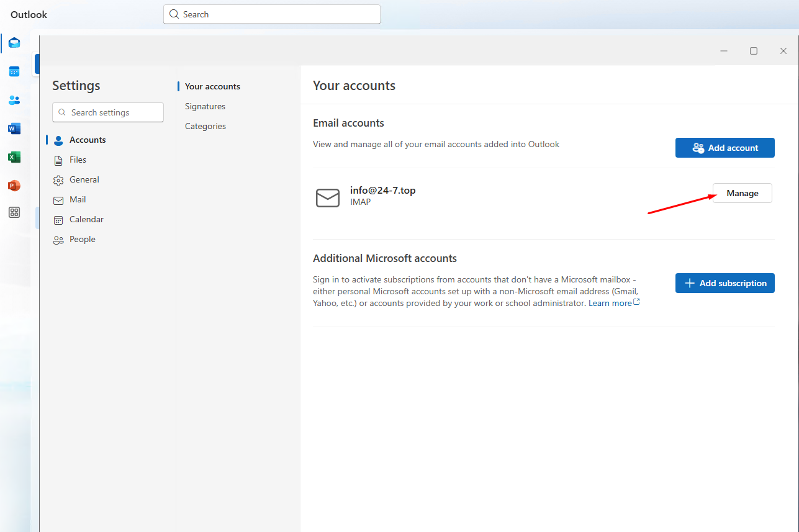799x532 pixels.
Task: Open the Calendar app icon in rail
Action: pyautogui.click(x=14, y=71)
